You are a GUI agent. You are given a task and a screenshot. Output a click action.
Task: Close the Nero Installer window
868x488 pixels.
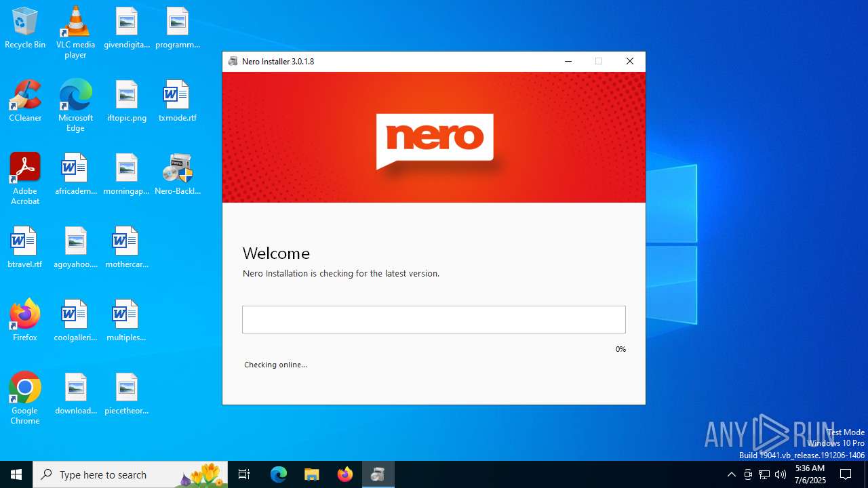[x=630, y=61]
